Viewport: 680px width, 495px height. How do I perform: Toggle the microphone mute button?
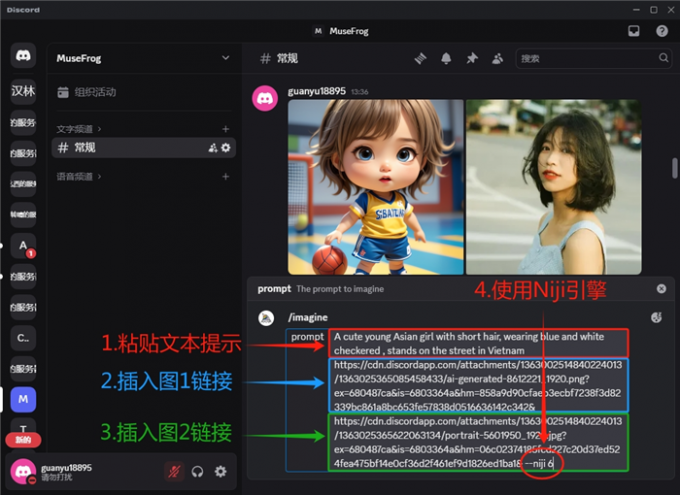174,471
